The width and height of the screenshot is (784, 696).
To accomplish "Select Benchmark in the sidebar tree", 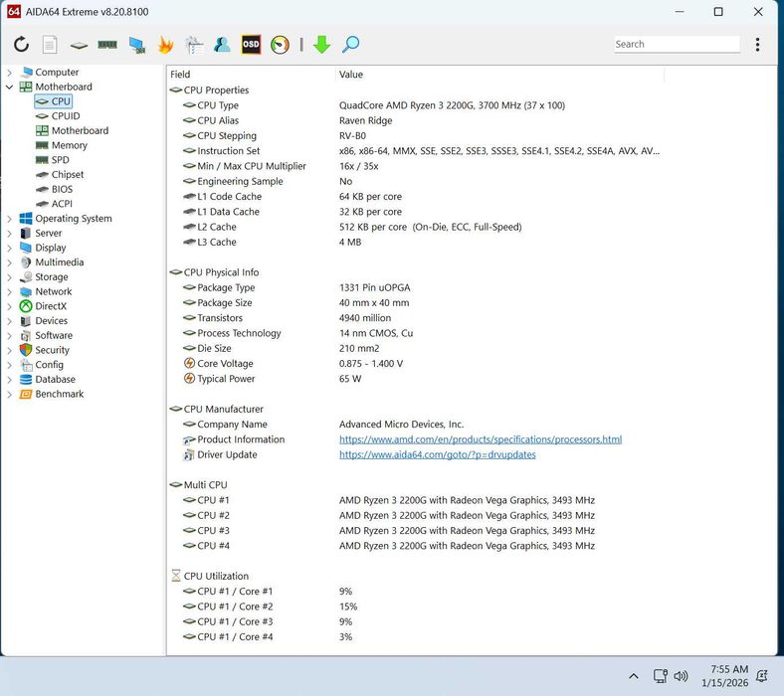I will click(x=52, y=394).
